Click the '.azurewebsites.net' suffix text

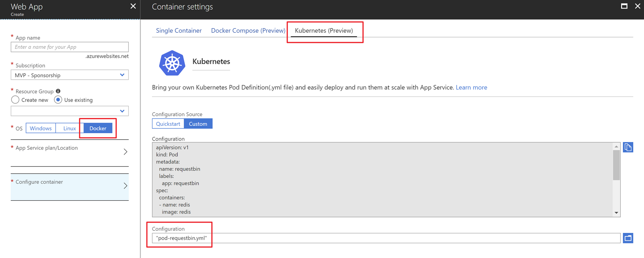(107, 56)
